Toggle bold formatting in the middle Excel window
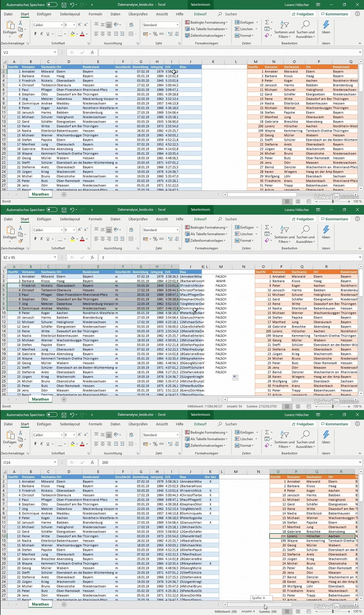The height and width of the screenshot is (615, 364). 36,239
